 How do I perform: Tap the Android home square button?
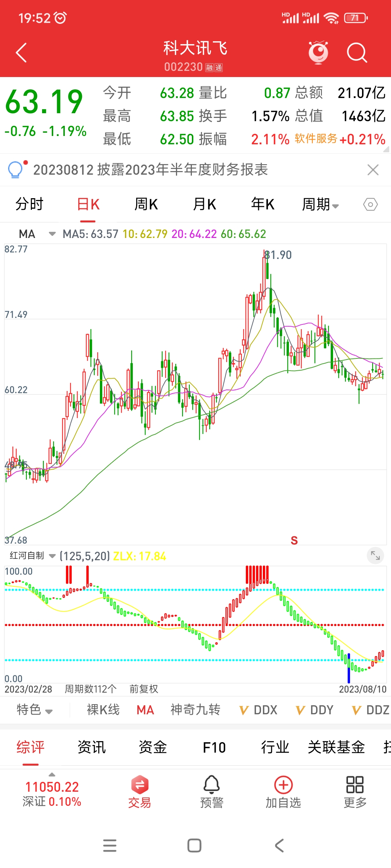tap(194, 846)
